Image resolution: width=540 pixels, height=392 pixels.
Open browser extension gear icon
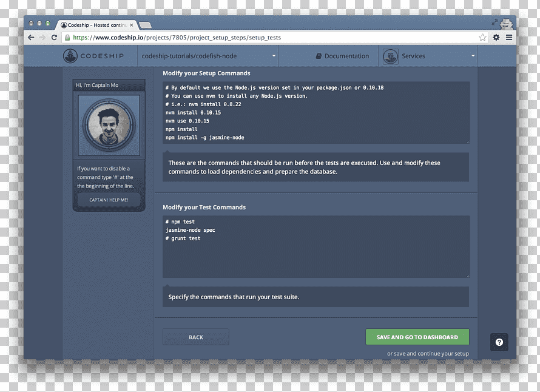pyautogui.click(x=496, y=37)
